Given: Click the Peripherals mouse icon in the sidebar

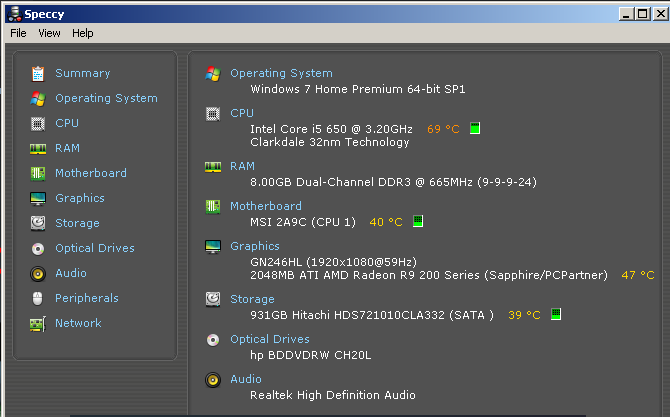Looking at the screenshot, I should 38,299.
